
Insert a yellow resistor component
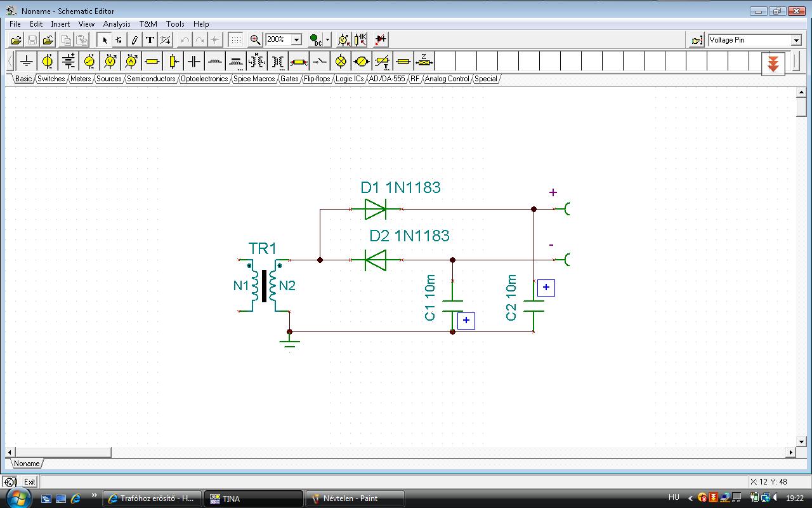pos(152,61)
